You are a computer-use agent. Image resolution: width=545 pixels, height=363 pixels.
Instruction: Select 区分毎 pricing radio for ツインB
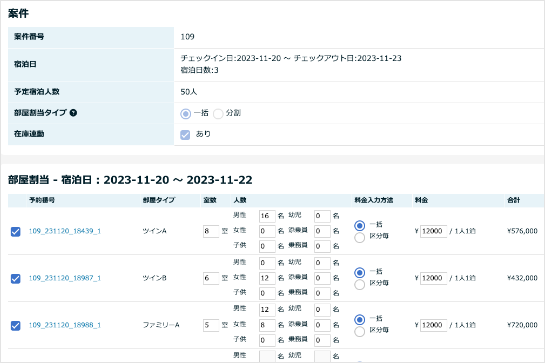point(359,284)
